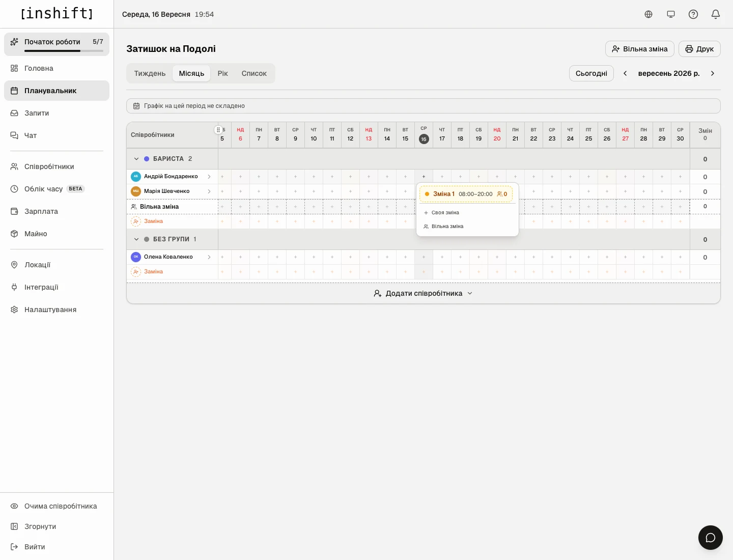Open the chat bubble widget
733x560 pixels.
(x=711, y=538)
